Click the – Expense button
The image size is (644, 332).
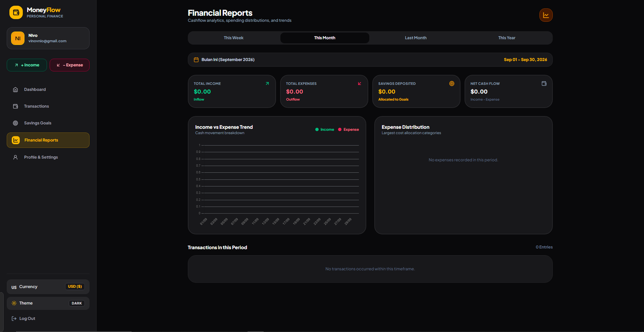pos(70,65)
